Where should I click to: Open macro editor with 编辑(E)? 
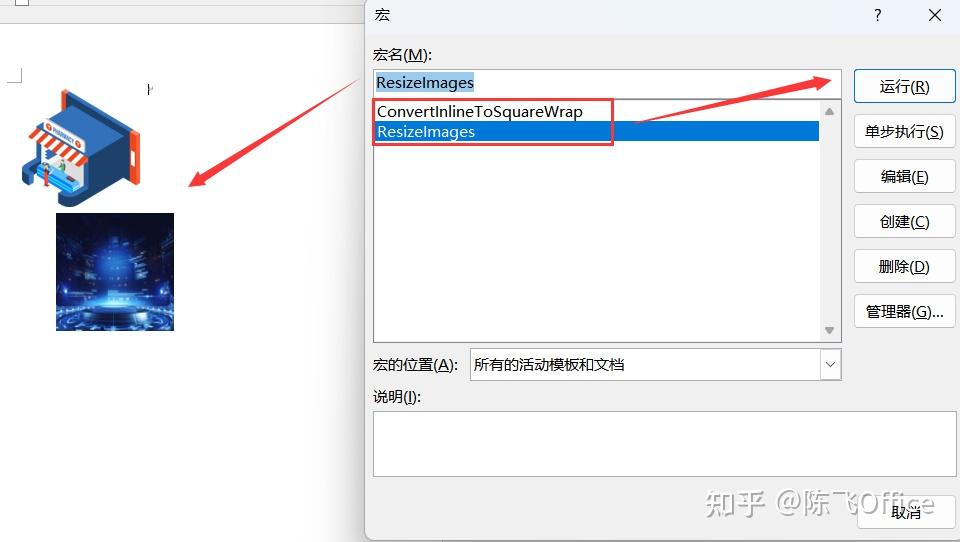pyautogui.click(x=904, y=176)
